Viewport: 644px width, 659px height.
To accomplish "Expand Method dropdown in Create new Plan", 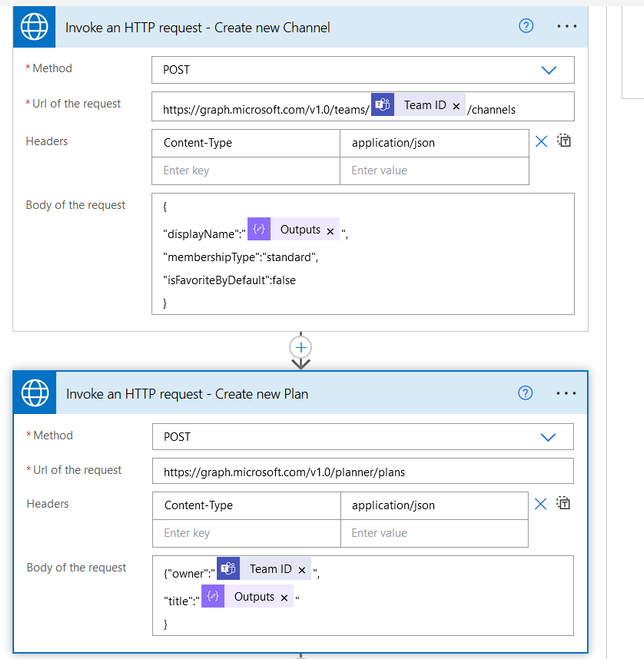I will (x=548, y=437).
